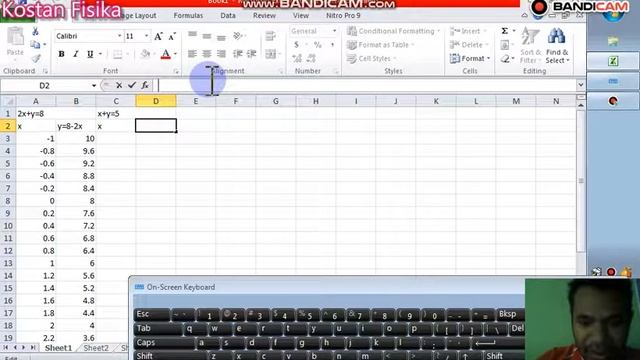Open the Borders icon
The image size is (640, 360).
pos(118,54)
